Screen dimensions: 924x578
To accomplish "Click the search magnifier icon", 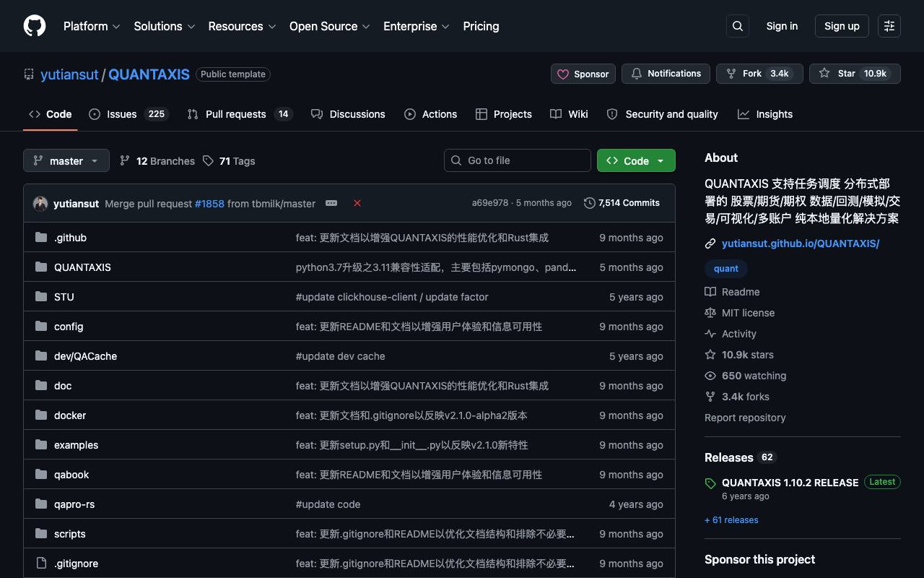I will [x=738, y=26].
